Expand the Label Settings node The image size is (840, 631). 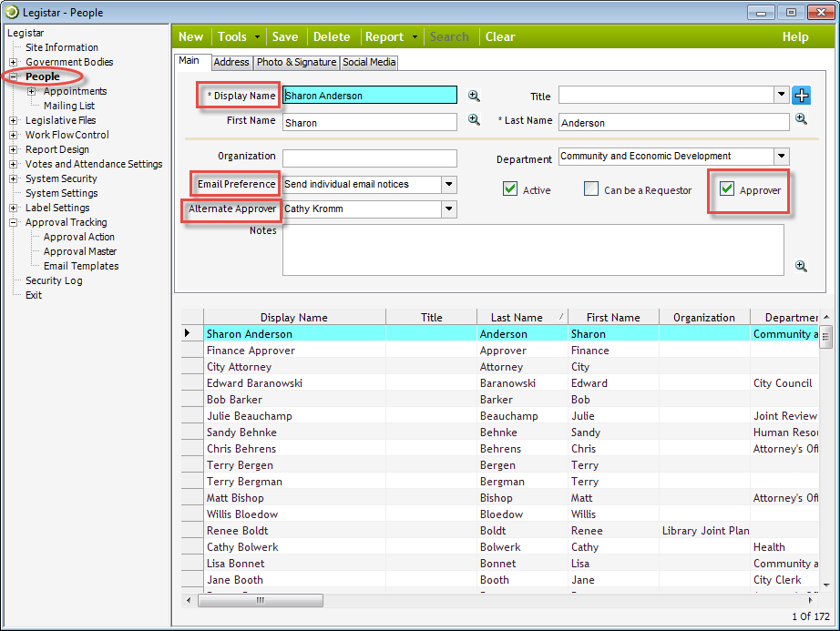(14, 208)
